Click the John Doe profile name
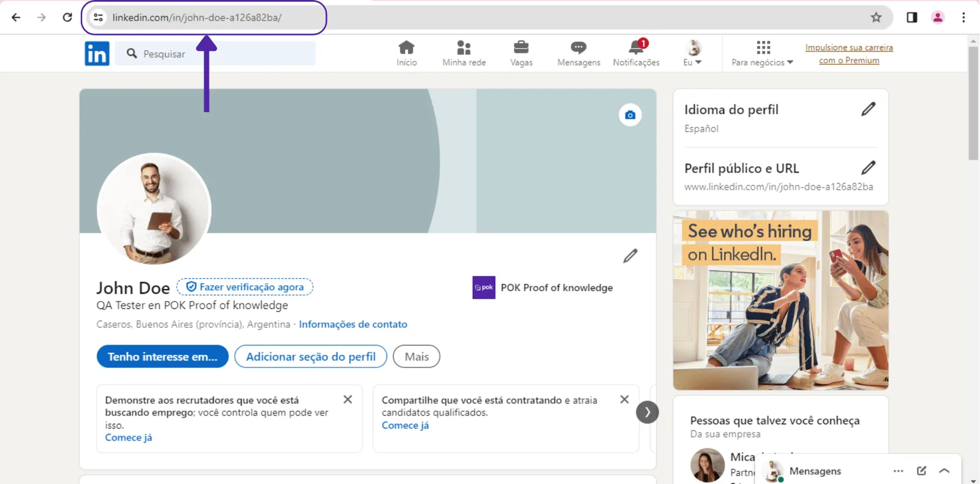980x484 pixels. pos(133,288)
